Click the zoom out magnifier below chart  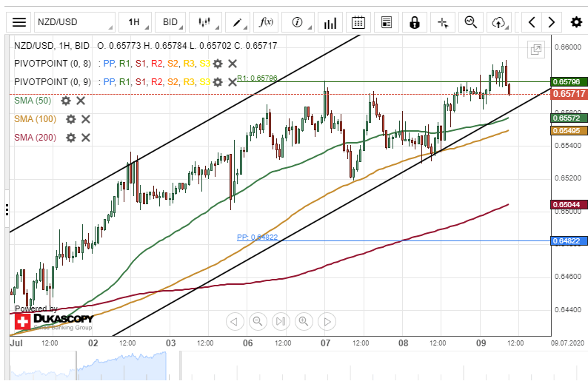258,321
